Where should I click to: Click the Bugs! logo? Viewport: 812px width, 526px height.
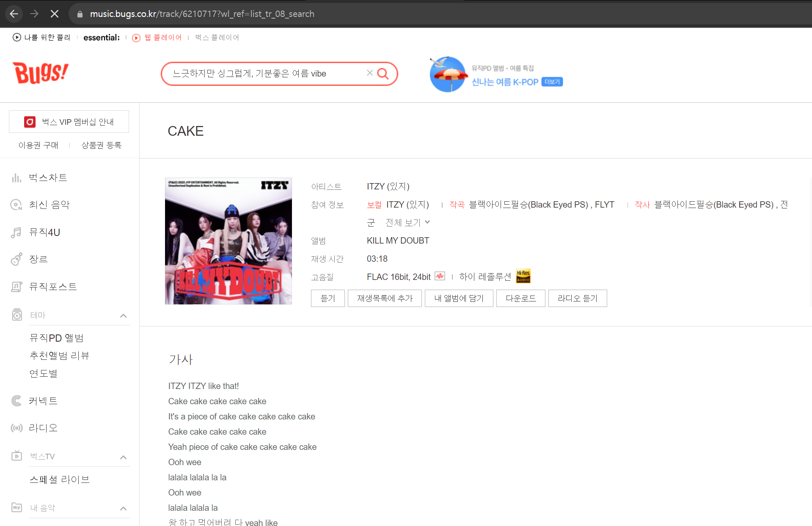[41, 73]
